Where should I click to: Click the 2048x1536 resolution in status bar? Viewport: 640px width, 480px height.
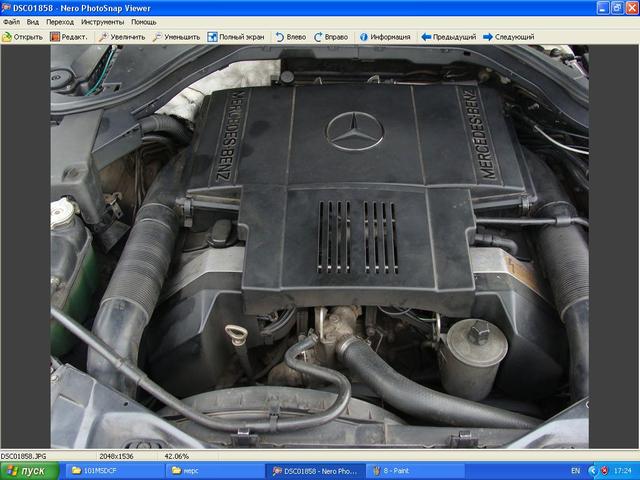click(116, 456)
